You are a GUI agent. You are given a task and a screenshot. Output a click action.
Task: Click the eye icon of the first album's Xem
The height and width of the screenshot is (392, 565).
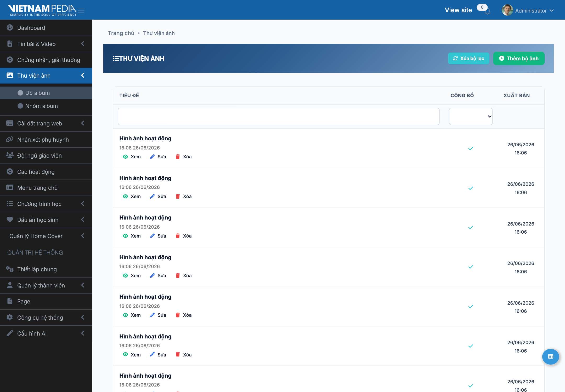[125, 157]
